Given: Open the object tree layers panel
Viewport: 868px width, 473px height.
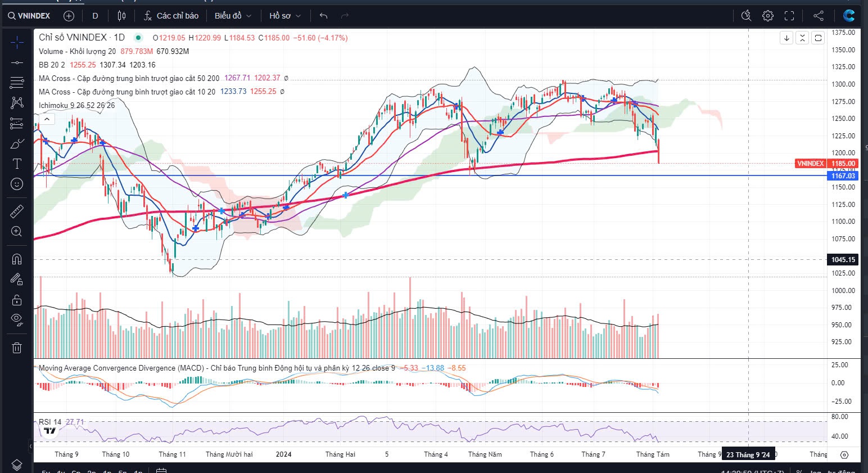Looking at the screenshot, I should point(17,465).
